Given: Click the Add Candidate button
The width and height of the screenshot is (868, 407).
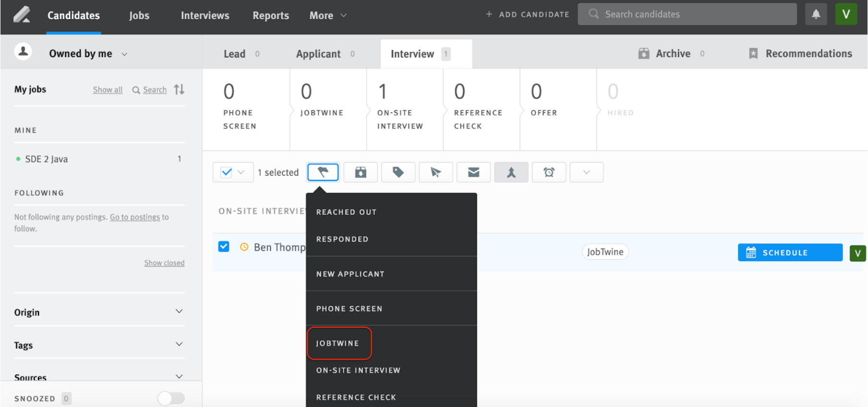Looking at the screenshot, I should click(x=527, y=14).
